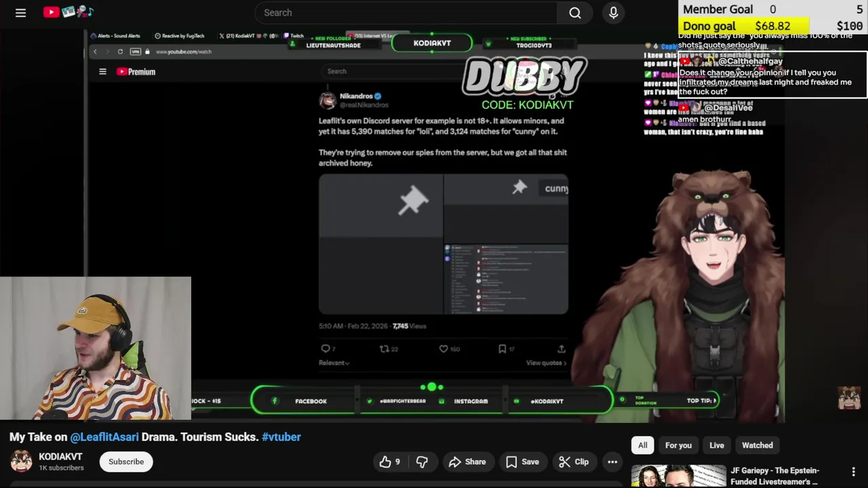The image size is (868, 488).
Task: Open KODIAKVT channel avatar
Action: tap(21, 462)
